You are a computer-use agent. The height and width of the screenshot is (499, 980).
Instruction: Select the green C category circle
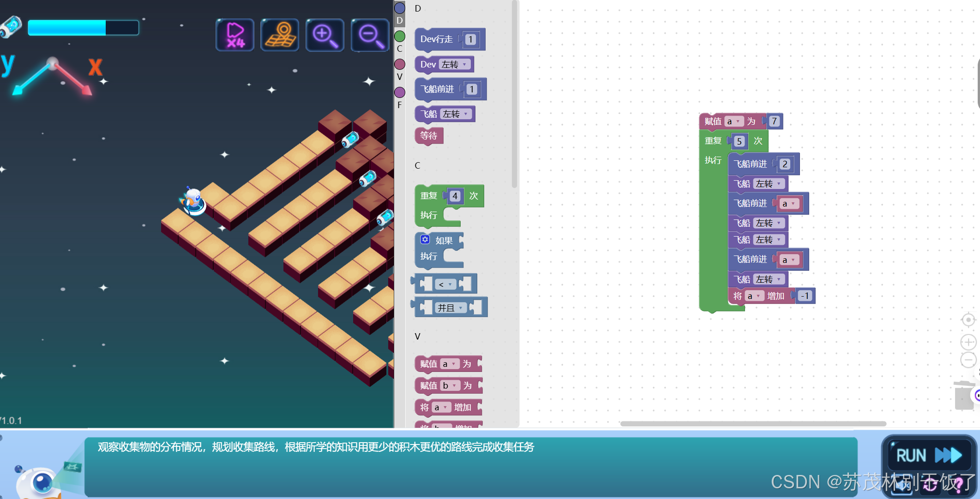[x=400, y=36]
